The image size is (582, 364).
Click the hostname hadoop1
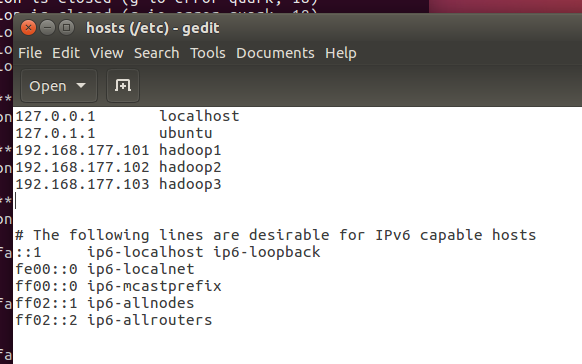(x=190, y=150)
